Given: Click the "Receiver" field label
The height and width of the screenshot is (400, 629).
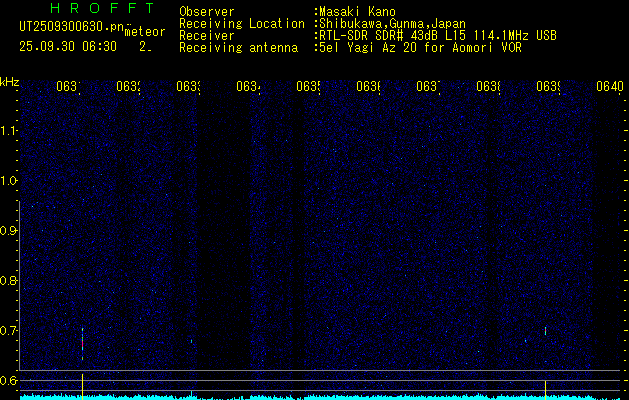Looking at the screenshot, I should click(x=207, y=36).
